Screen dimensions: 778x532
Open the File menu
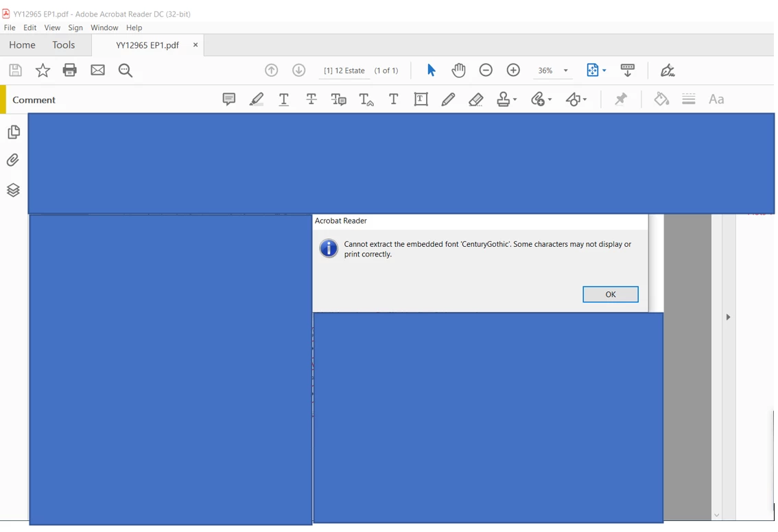[10, 27]
